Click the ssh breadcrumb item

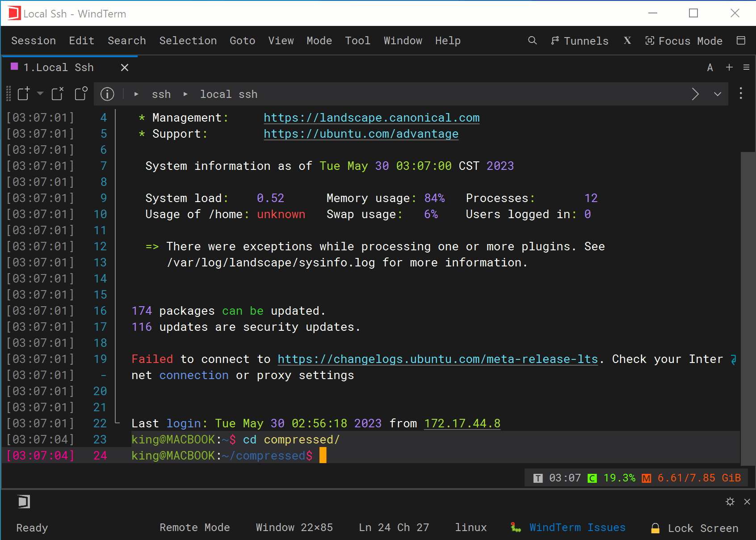pyautogui.click(x=161, y=94)
